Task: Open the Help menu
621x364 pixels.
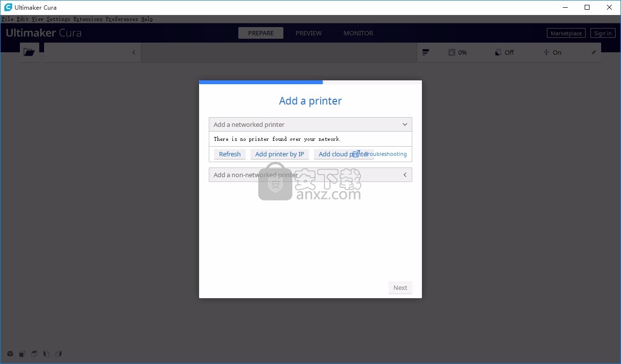Action: [x=147, y=19]
